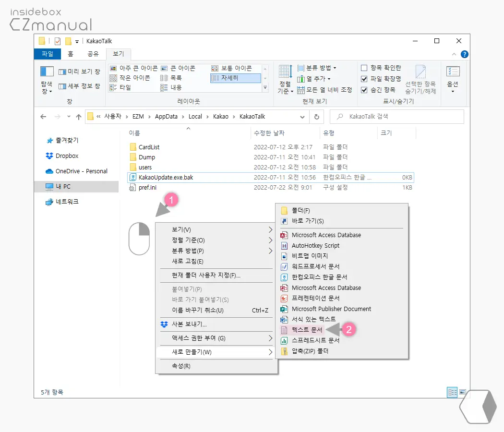
Task: Go up one folder level
Action: tap(79, 117)
